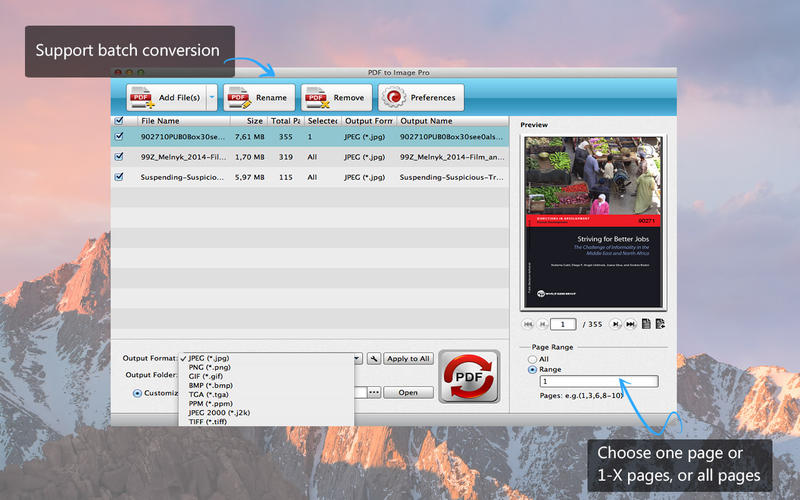Choose TIFF (*.tiff) from the format list

click(209, 422)
